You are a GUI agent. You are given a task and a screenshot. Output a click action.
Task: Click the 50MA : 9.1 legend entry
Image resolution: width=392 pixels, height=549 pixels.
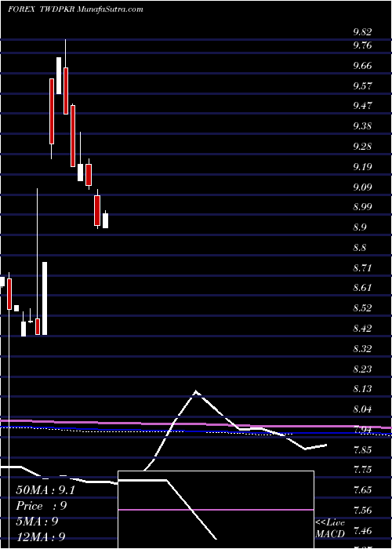click(45, 490)
